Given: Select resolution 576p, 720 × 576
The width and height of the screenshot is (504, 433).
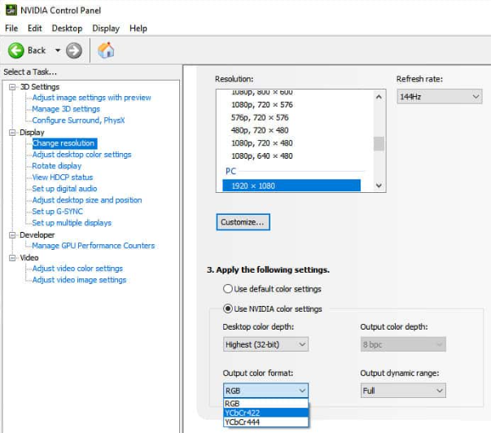Looking at the screenshot, I should [260, 117].
